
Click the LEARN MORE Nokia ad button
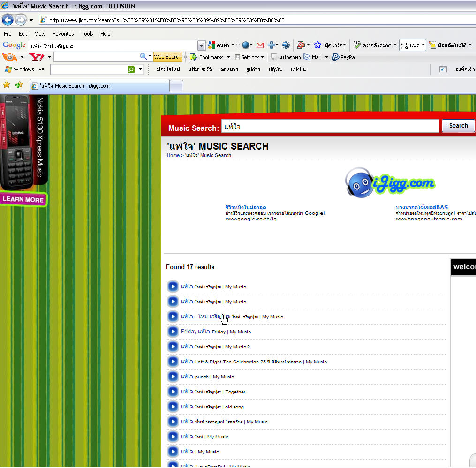click(x=23, y=199)
